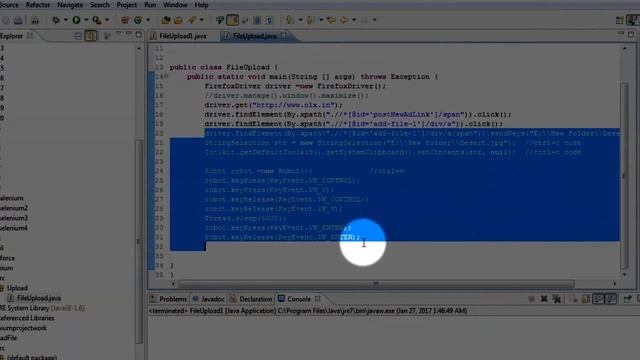Minimize the Package Explorer panel
640x360 pixels.
[x=129, y=34]
